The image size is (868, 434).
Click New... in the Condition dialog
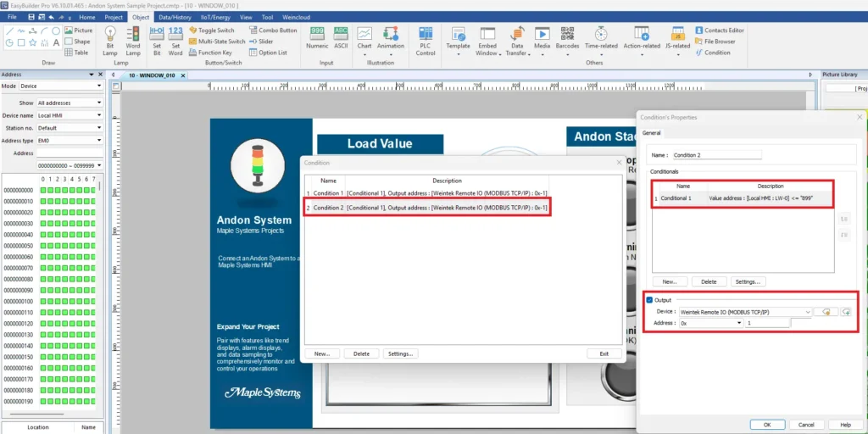pyautogui.click(x=322, y=353)
